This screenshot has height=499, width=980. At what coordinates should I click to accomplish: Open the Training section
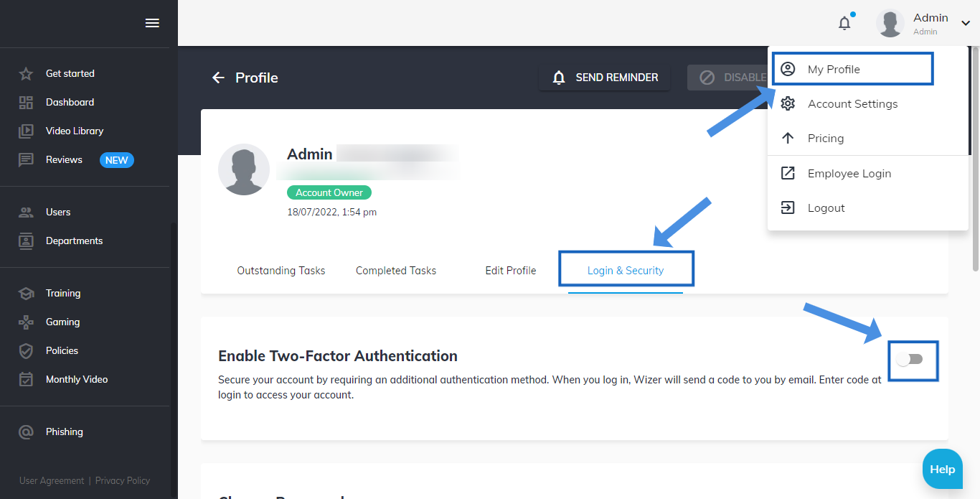[63, 293]
